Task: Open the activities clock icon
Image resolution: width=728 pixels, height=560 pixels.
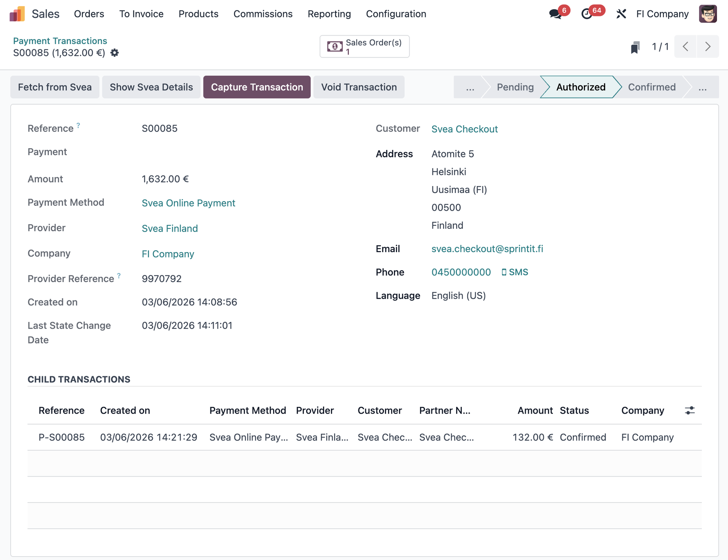Action: [x=587, y=14]
